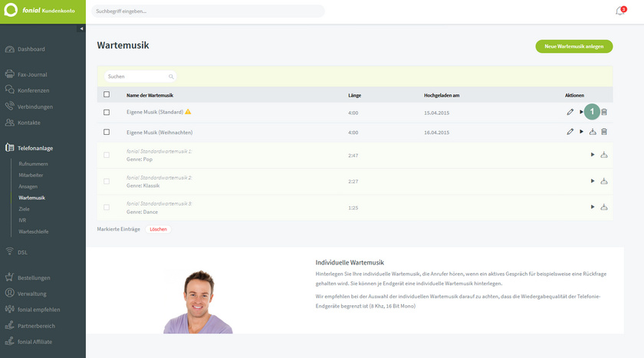Click the Suchen table search field

[140, 77]
